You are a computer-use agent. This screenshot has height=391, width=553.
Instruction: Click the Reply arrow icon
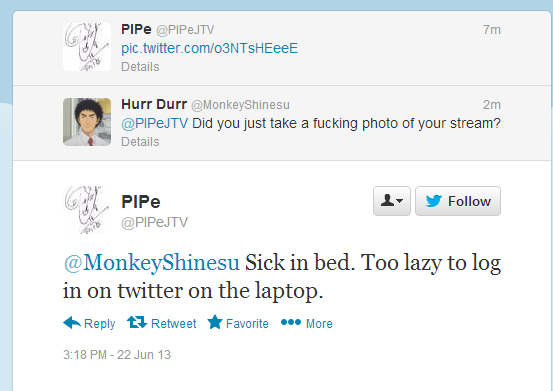click(x=72, y=323)
